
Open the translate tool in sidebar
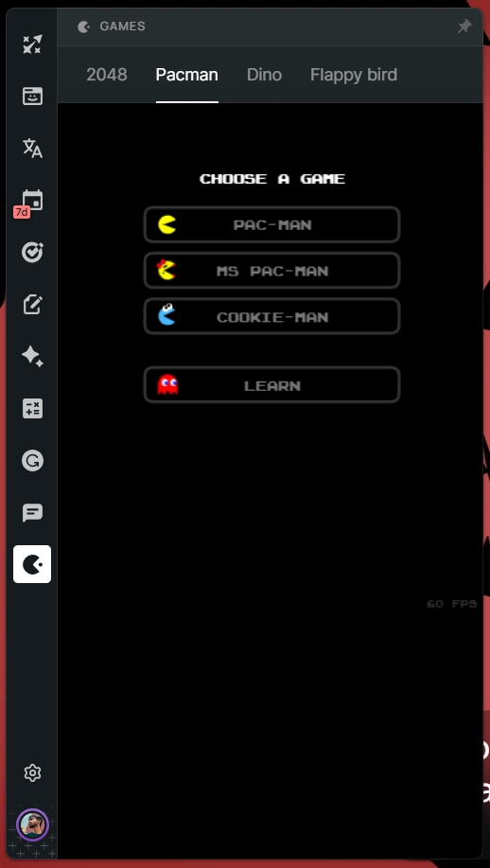point(32,148)
